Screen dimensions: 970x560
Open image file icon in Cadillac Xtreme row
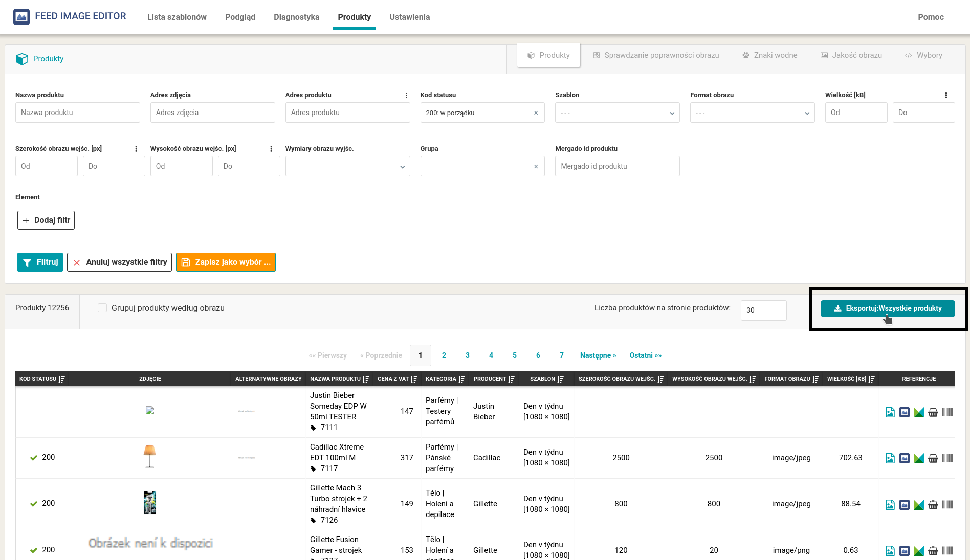point(890,458)
